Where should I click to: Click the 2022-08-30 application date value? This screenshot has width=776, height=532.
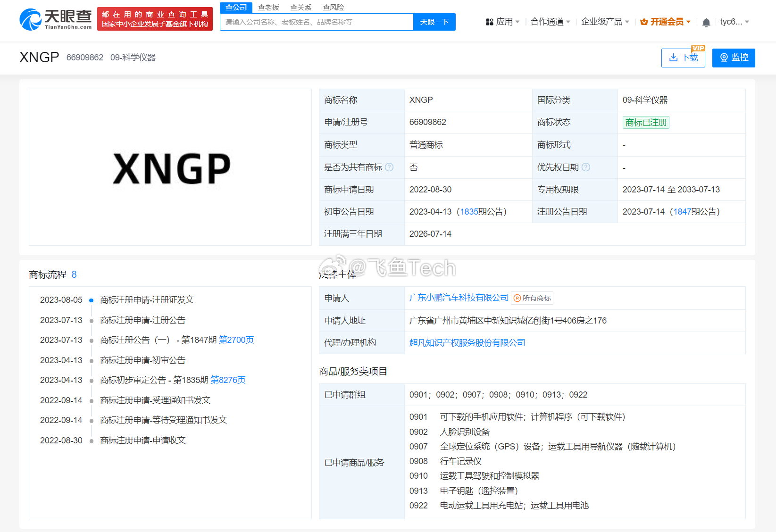[x=430, y=190]
